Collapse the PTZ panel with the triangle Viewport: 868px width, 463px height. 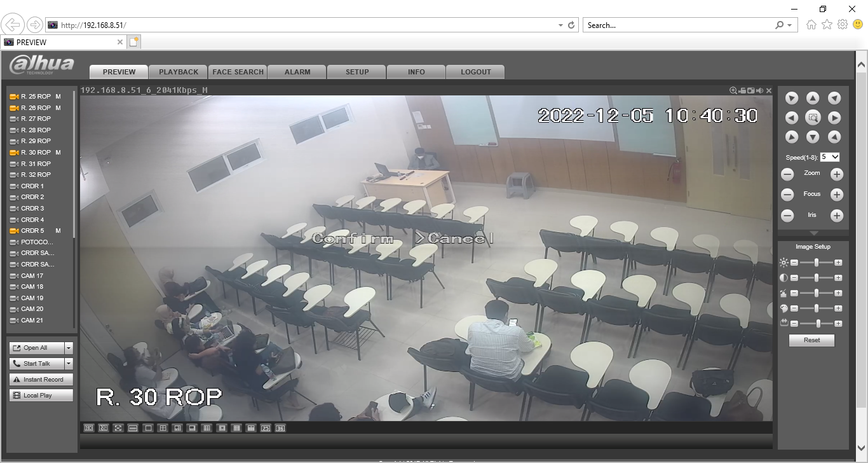[813, 233]
